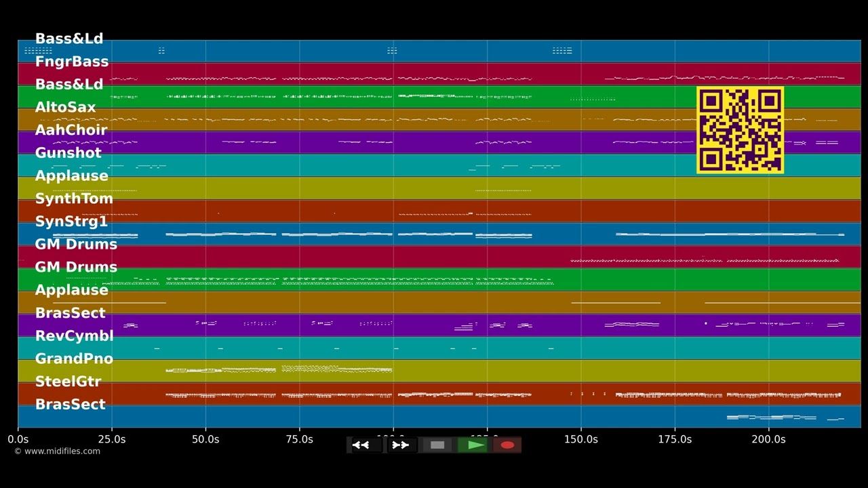Select the SteelGtr track label

[x=68, y=382]
